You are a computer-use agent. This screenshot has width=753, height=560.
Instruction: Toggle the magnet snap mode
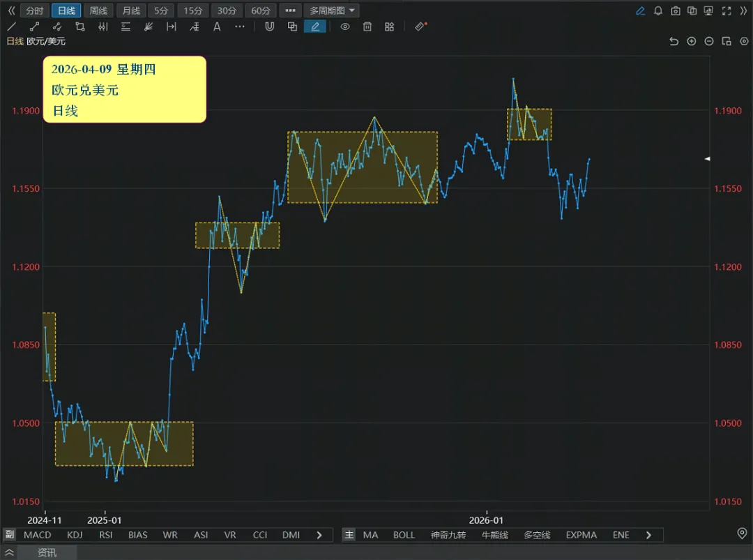(269, 27)
